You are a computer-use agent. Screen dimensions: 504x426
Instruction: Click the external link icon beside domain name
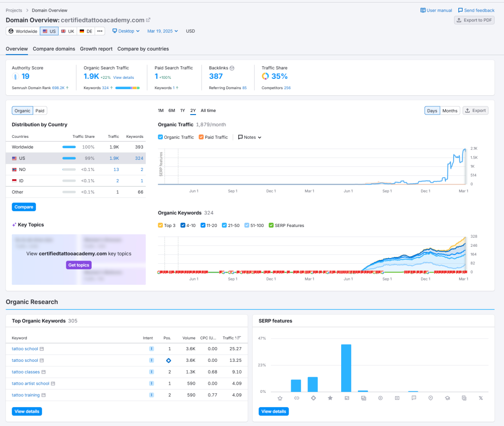[x=148, y=20]
